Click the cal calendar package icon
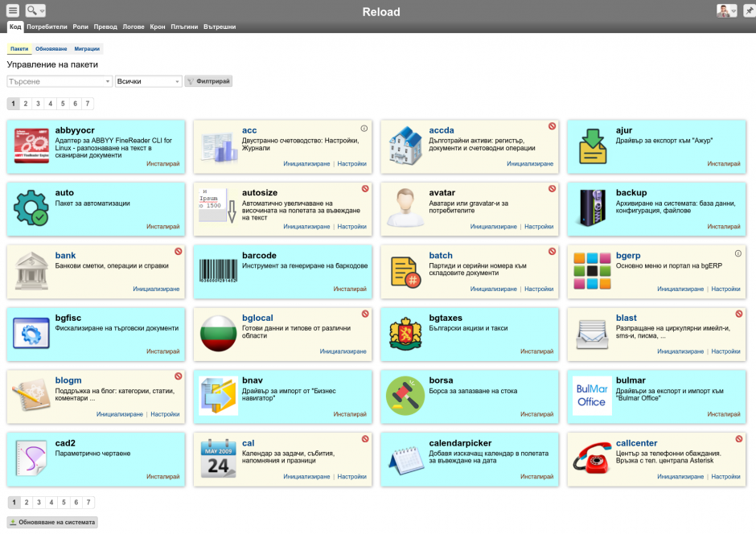This screenshot has height=534, width=756. click(x=218, y=459)
